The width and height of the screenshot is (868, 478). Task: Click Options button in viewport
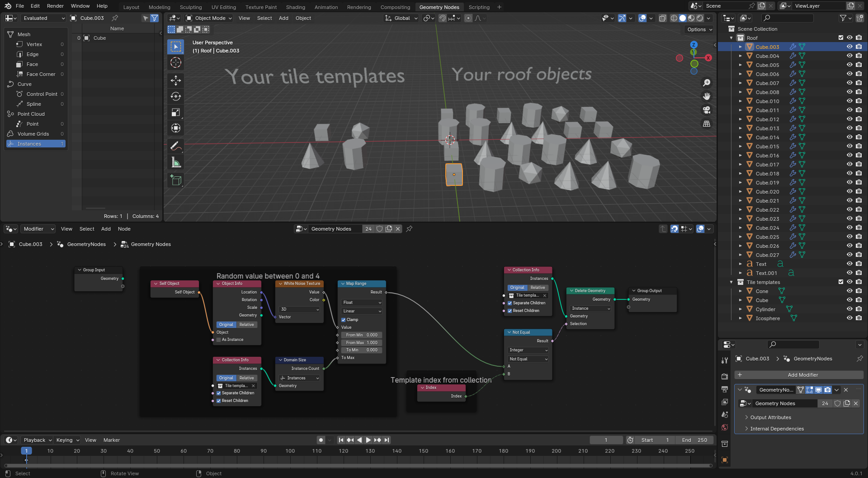click(x=699, y=29)
